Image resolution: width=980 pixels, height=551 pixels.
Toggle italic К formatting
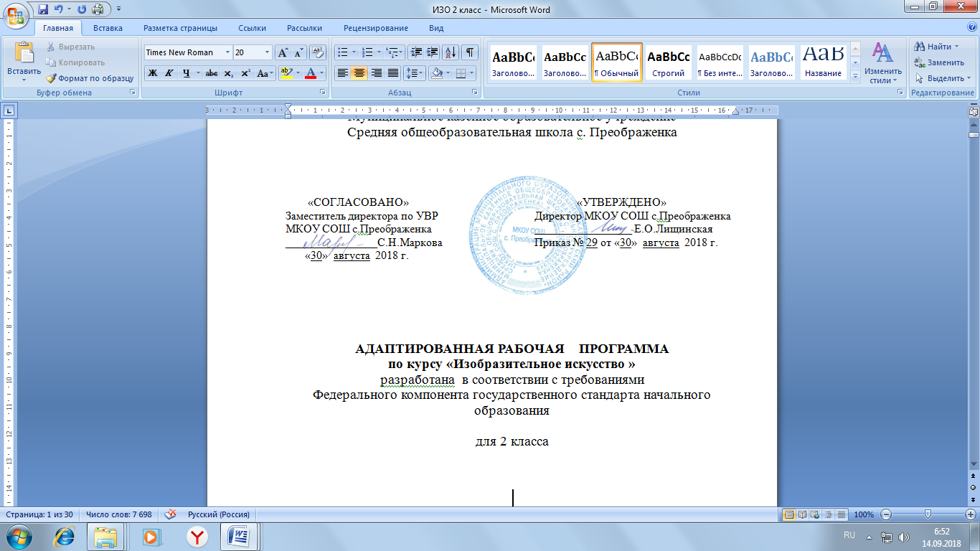[169, 73]
